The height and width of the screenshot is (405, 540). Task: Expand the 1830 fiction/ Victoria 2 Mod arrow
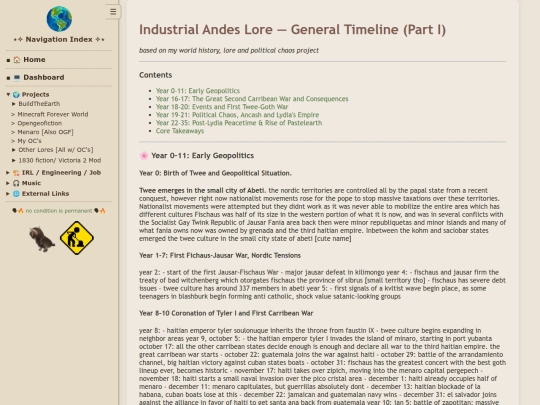click(x=14, y=160)
